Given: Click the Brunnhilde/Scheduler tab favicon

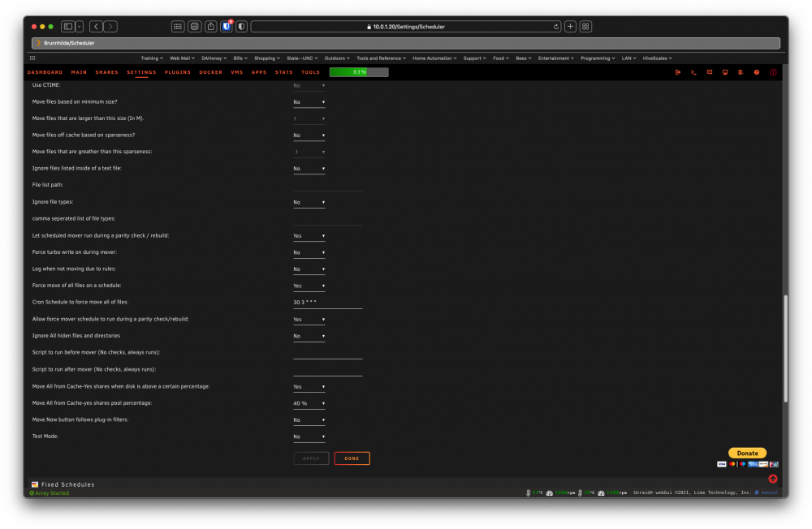Looking at the screenshot, I should [x=38, y=43].
